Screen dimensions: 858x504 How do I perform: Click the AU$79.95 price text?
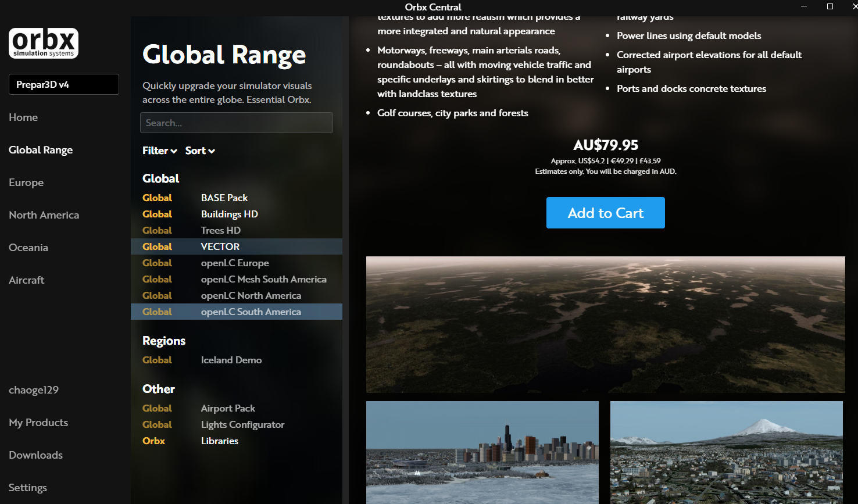pyautogui.click(x=605, y=145)
